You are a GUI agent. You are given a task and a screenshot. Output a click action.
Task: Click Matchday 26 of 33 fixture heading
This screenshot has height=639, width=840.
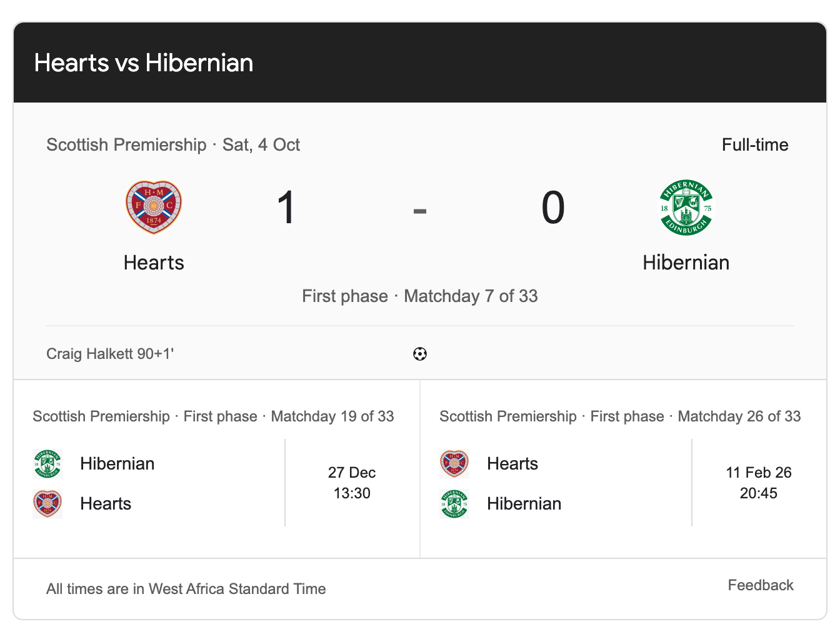coord(620,416)
